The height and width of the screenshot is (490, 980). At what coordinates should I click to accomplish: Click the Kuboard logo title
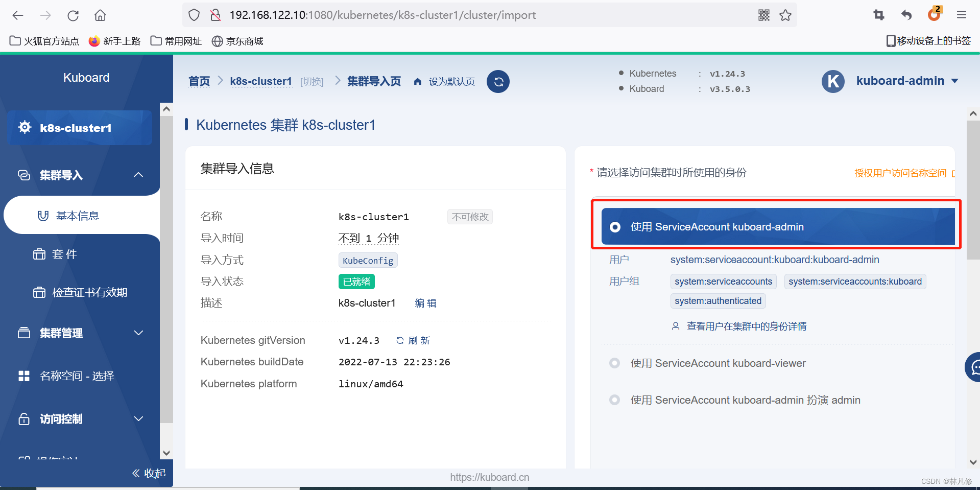(86, 78)
